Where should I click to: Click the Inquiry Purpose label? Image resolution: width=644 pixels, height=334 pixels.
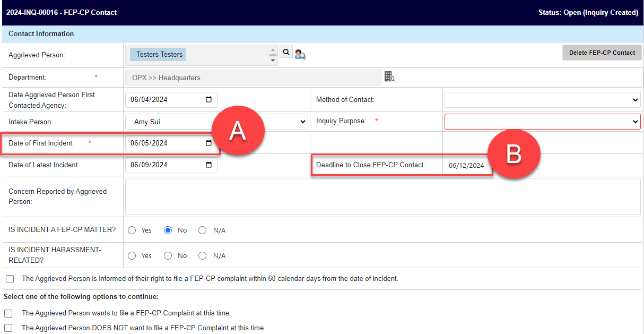click(x=341, y=121)
